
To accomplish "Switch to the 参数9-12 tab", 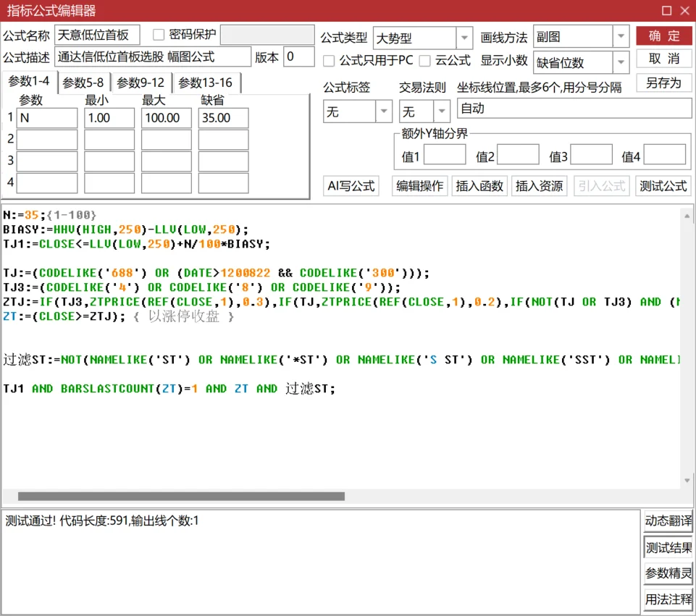I will coord(141,83).
